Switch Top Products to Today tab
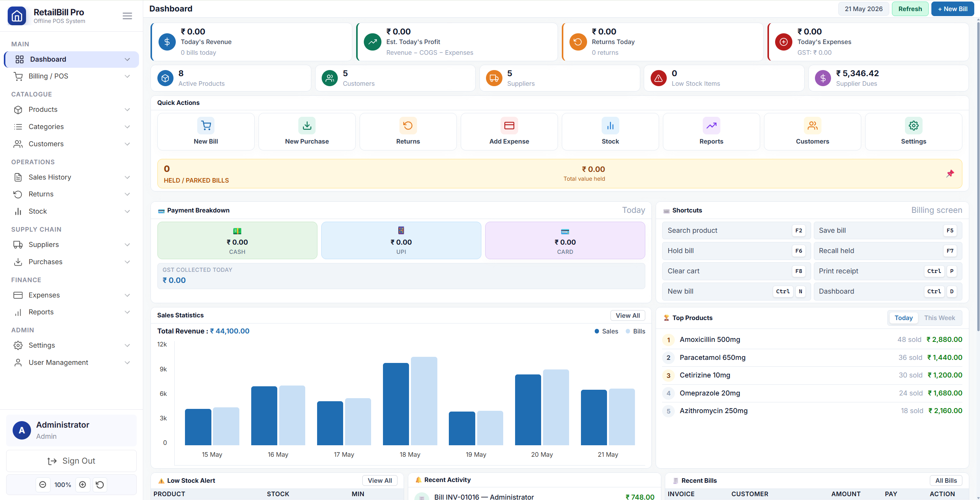Screen dimensions: 980x500 click(903, 318)
